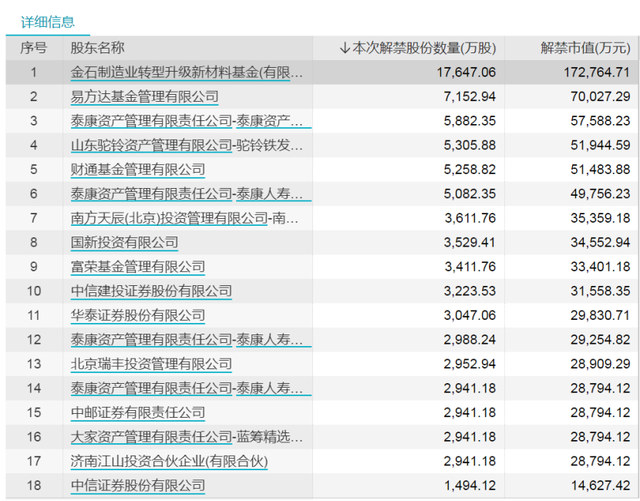Select share quantity 2,988.24
640x501 pixels.
[x=470, y=340]
